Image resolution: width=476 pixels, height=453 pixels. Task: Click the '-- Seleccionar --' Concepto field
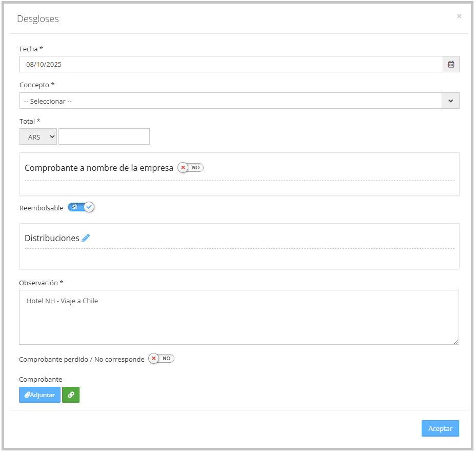tap(230, 101)
